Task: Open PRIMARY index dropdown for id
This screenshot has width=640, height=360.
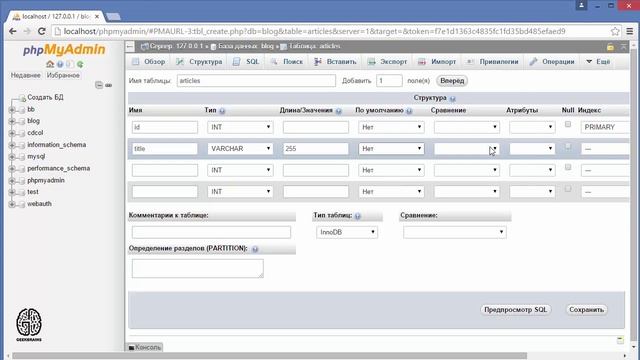Action: click(605, 127)
